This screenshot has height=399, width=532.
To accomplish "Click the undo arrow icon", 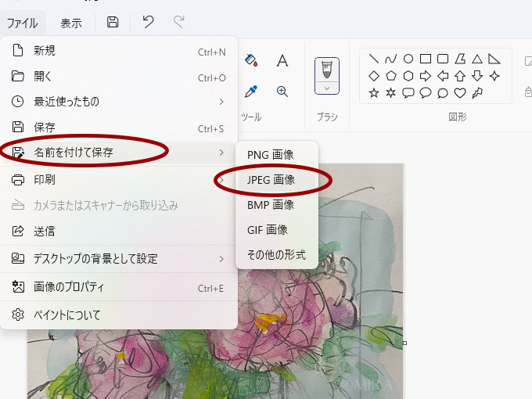I will click(x=148, y=23).
